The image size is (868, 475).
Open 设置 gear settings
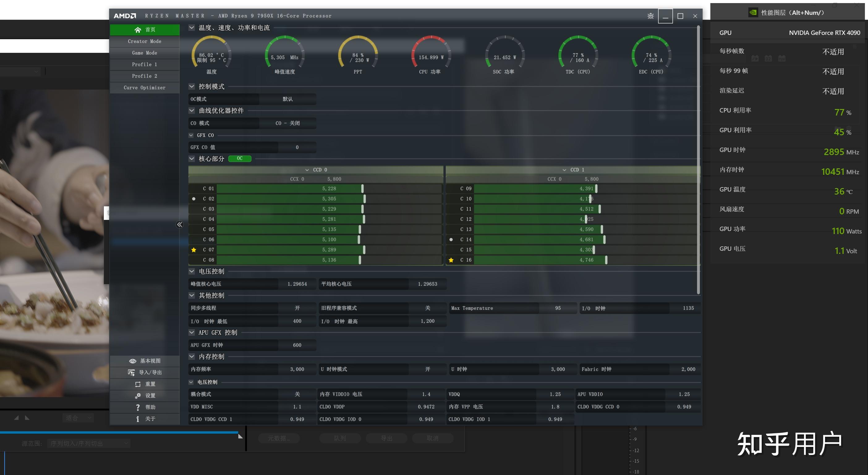(x=138, y=396)
